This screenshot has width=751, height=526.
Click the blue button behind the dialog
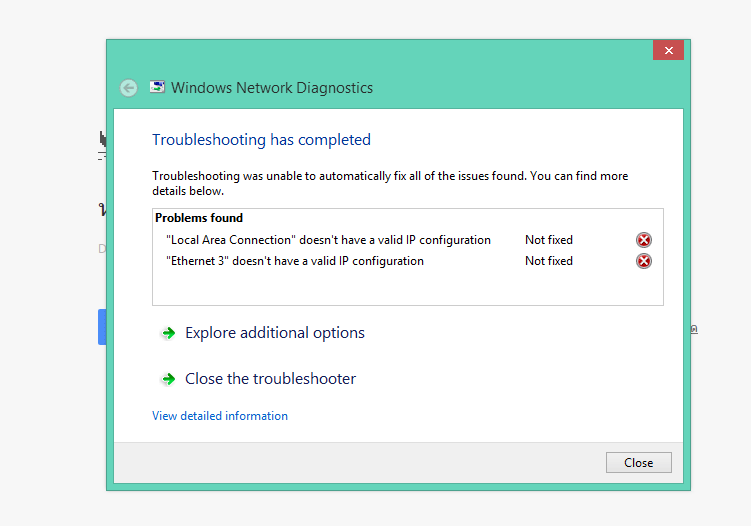point(102,327)
